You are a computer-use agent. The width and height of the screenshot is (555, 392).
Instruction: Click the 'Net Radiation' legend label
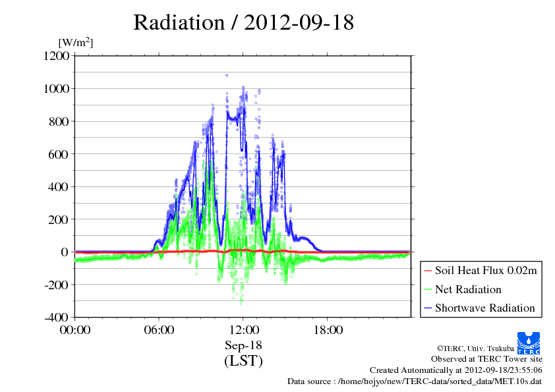[x=468, y=289]
